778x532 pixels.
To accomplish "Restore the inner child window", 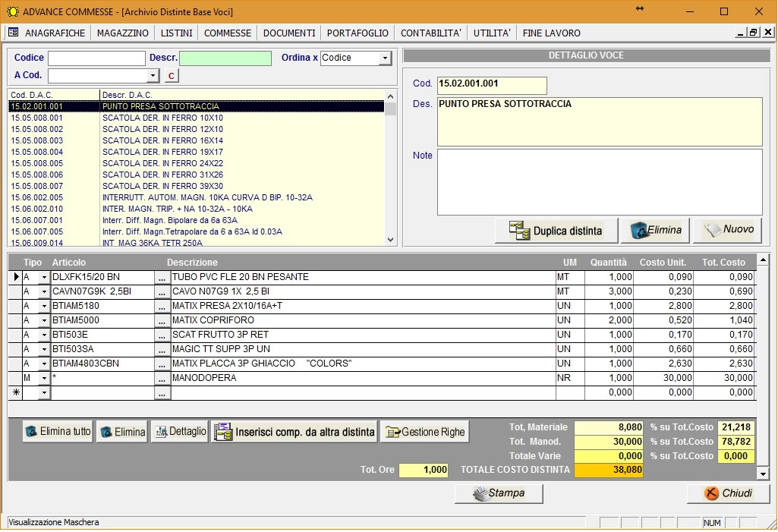I will [x=754, y=33].
